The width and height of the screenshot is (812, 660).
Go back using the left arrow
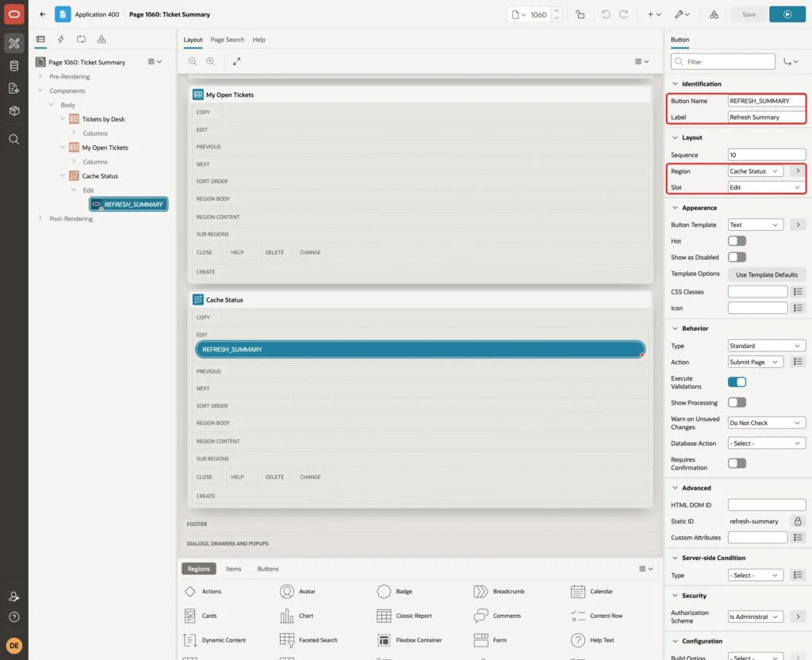43,14
